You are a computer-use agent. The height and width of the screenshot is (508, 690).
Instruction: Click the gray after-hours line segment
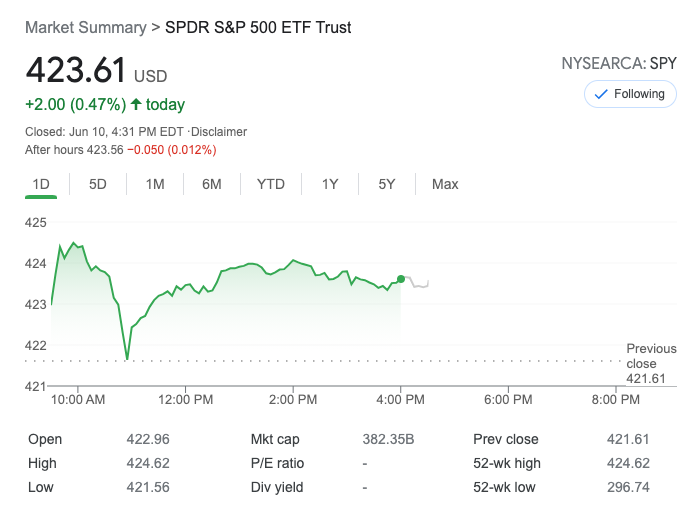(x=418, y=284)
